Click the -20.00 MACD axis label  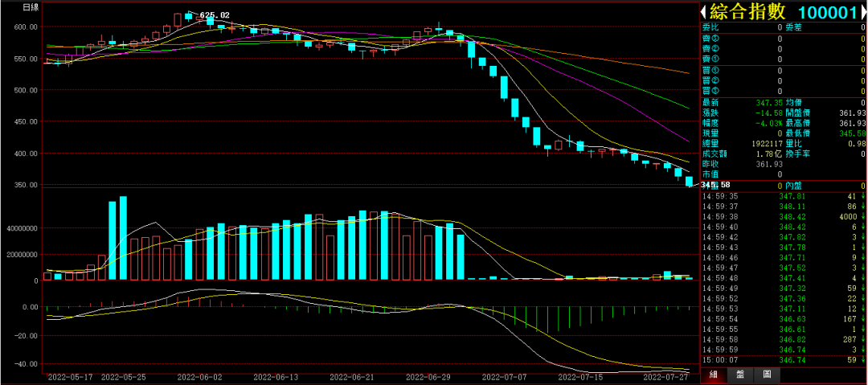point(26,335)
